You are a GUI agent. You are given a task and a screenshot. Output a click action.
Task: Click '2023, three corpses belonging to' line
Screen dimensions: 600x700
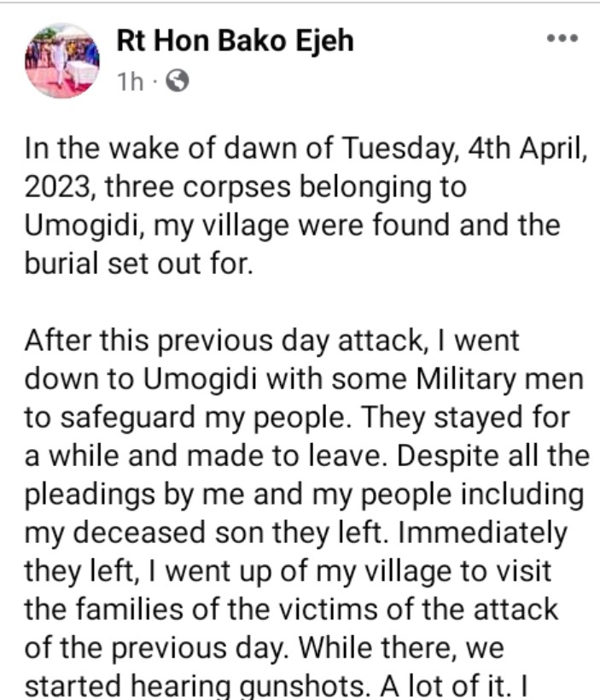point(246,186)
